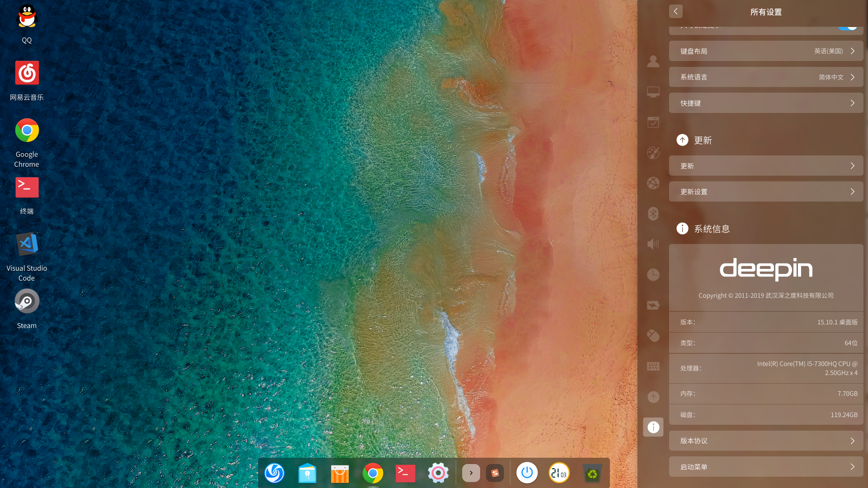Select the Display monitor icon in sidebar
Screen dimensions: 868x488
(x=653, y=92)
